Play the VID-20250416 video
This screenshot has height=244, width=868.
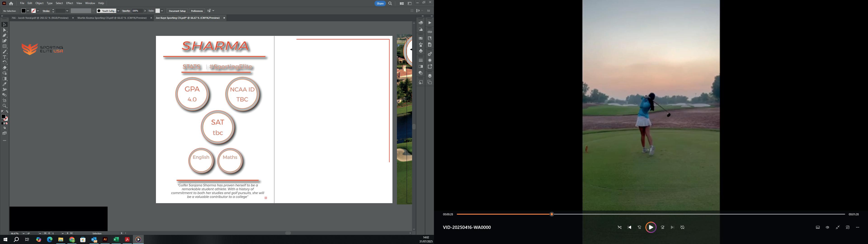click(651, 228)
